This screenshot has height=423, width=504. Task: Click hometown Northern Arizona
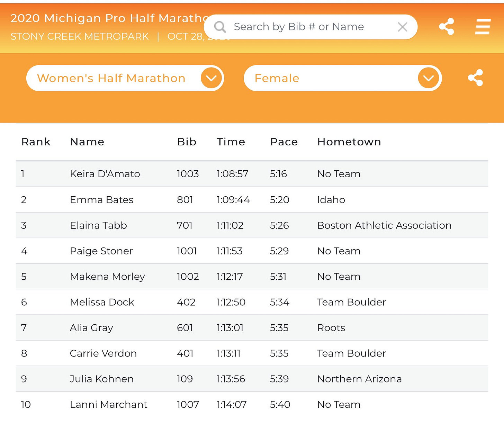[360, 379]
